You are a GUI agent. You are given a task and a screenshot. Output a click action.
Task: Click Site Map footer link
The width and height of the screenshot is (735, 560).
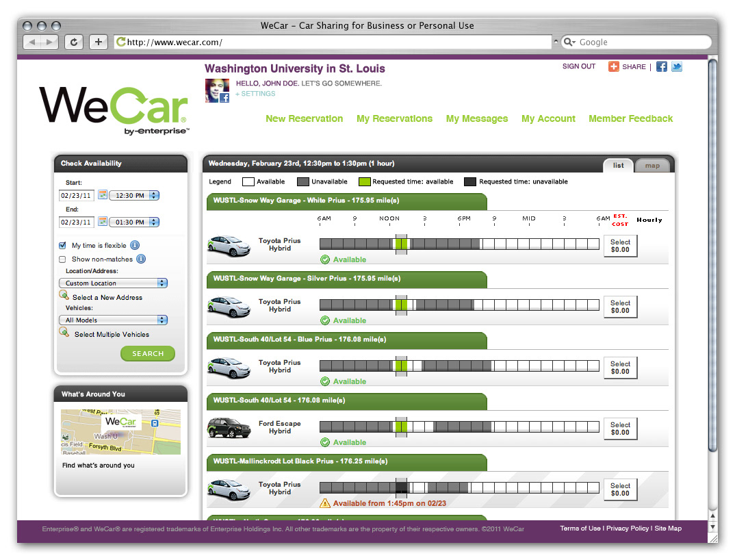(x=668, y=529)
